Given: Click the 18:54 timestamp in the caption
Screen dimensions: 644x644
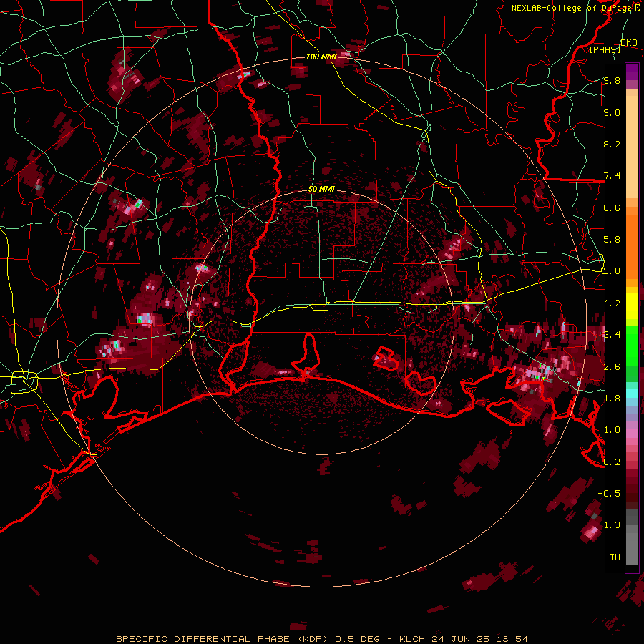Looking at the screenshot, I should click(x=511, y=639).
